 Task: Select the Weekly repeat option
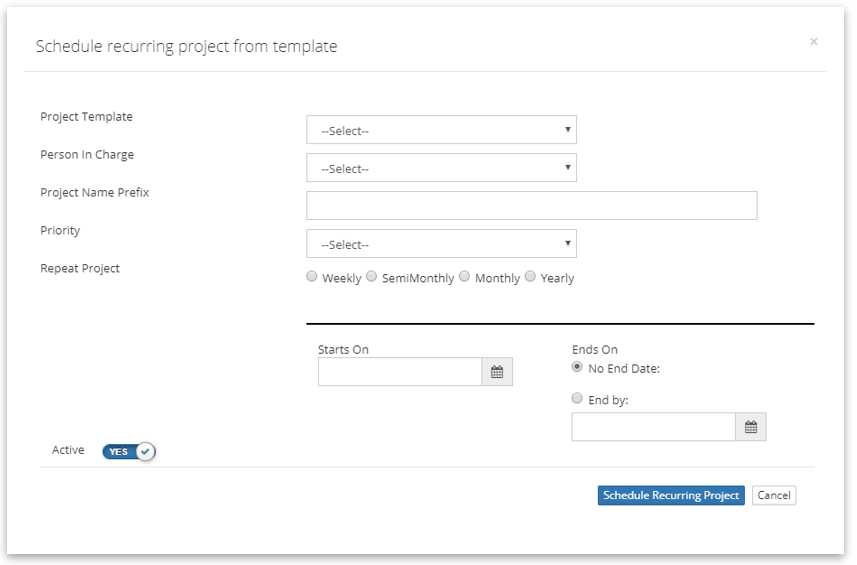[x=312, y=277]
